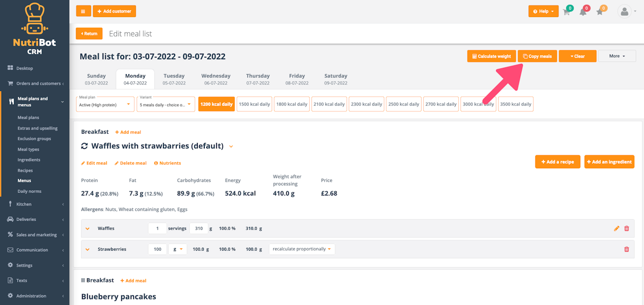Image resolution: width=644 pixels, height=305 pixels.
Task: Open the Meal plan dropdown
Action: click(x=106, y=104)
